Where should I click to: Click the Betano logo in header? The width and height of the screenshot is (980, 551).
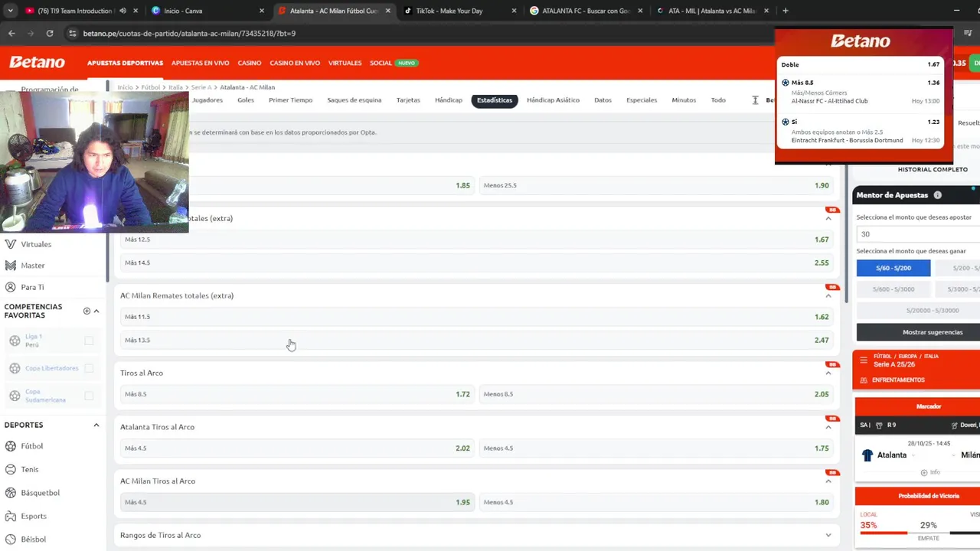(37, 63)
